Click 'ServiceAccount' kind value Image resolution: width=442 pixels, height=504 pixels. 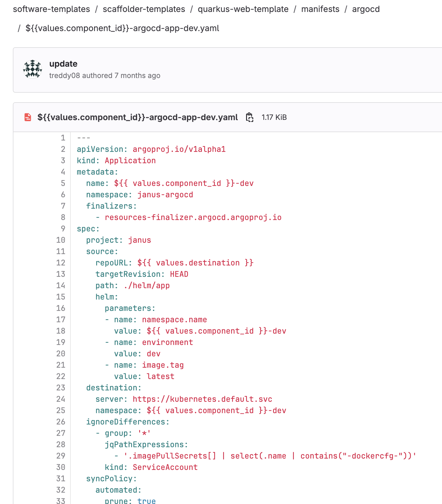coord(165,467)
